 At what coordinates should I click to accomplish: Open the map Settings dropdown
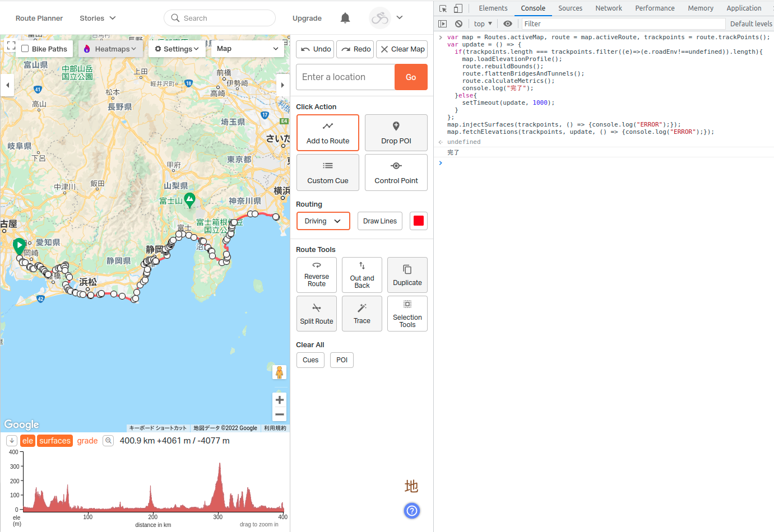point(177,49)
